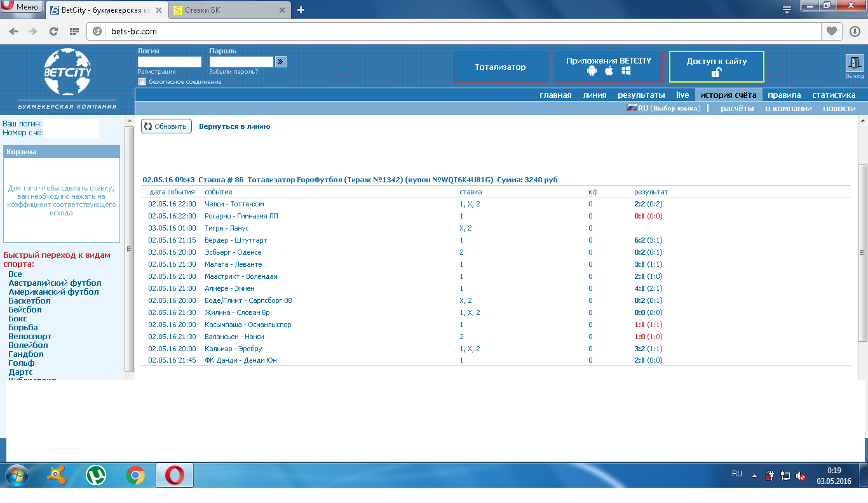This screenshot has height=503, width=868.
Task: Click the left sidebar vertical scrollbar
Action: (130, 248)
